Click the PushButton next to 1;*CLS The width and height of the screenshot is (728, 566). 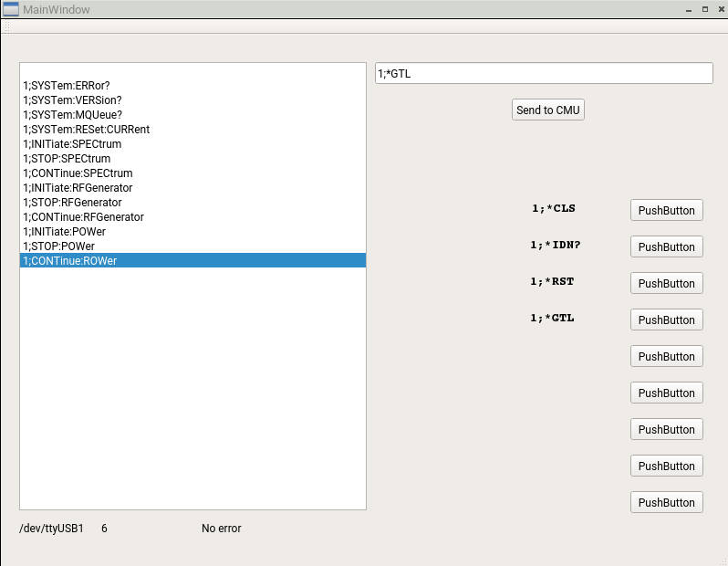pos(666,210)
